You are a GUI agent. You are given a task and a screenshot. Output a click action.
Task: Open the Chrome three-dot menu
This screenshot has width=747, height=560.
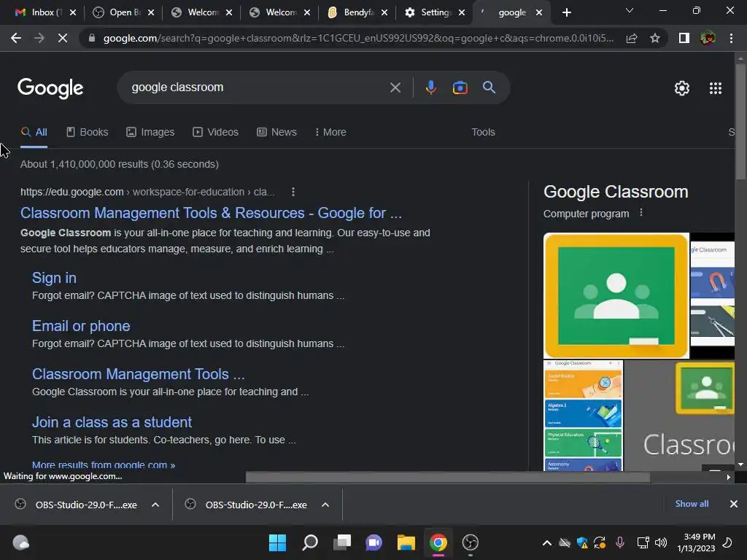coord(731,38)
